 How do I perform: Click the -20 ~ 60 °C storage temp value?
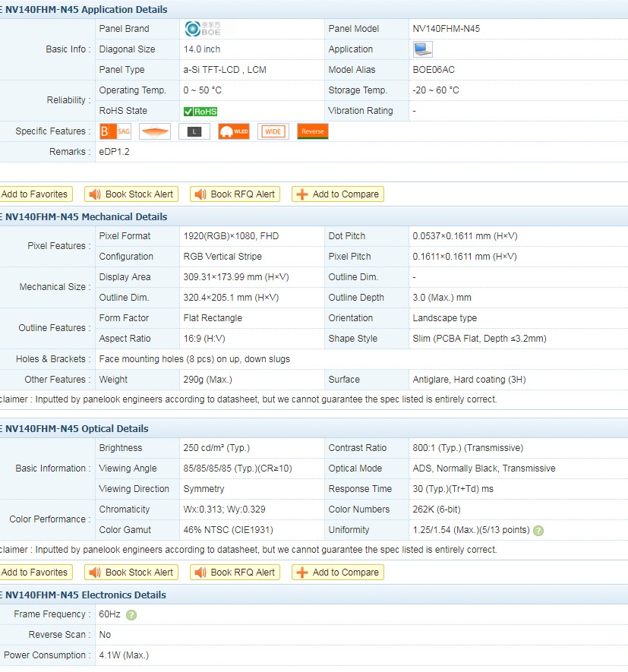point(436,90)
